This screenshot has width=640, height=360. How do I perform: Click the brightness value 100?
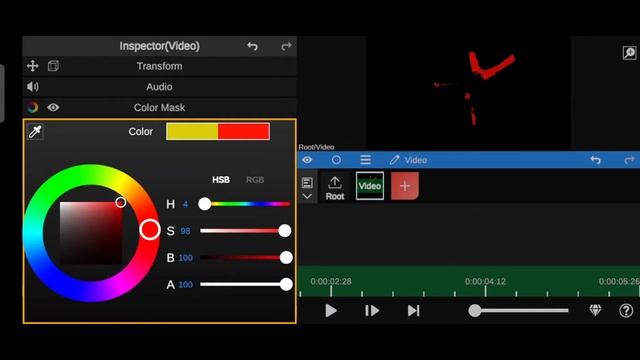click(185, 258)
